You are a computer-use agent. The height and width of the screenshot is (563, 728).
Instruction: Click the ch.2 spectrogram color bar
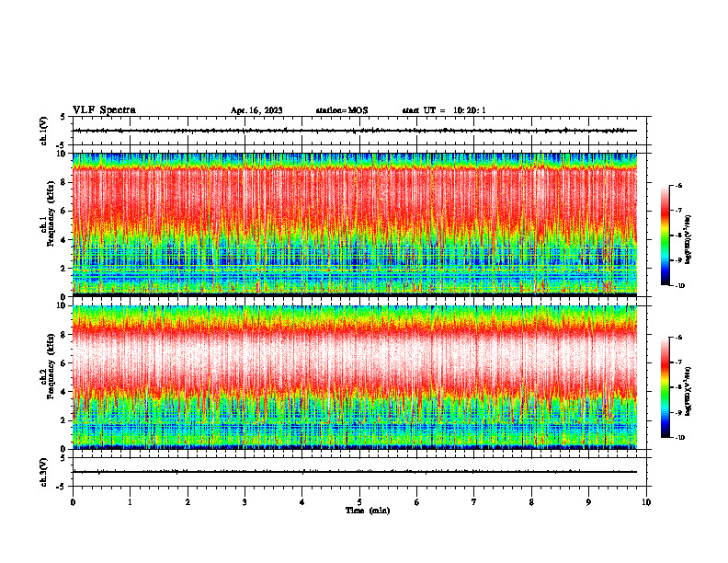(x=665, y=387)
